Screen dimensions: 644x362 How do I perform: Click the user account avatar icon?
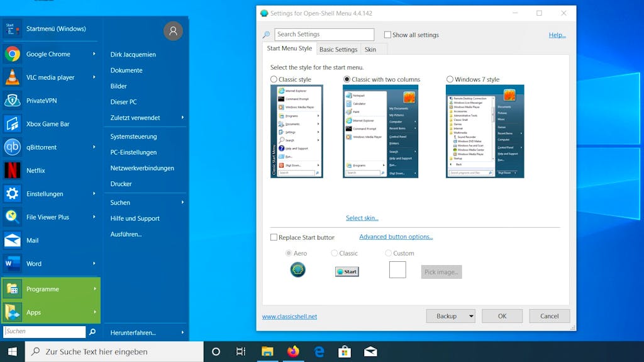point(173,31)
